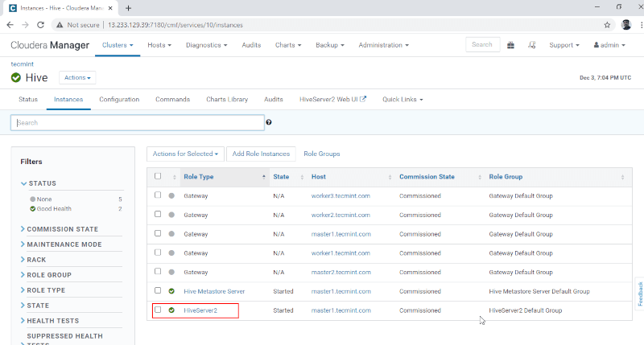Click the instances search input field

(137, 123)
